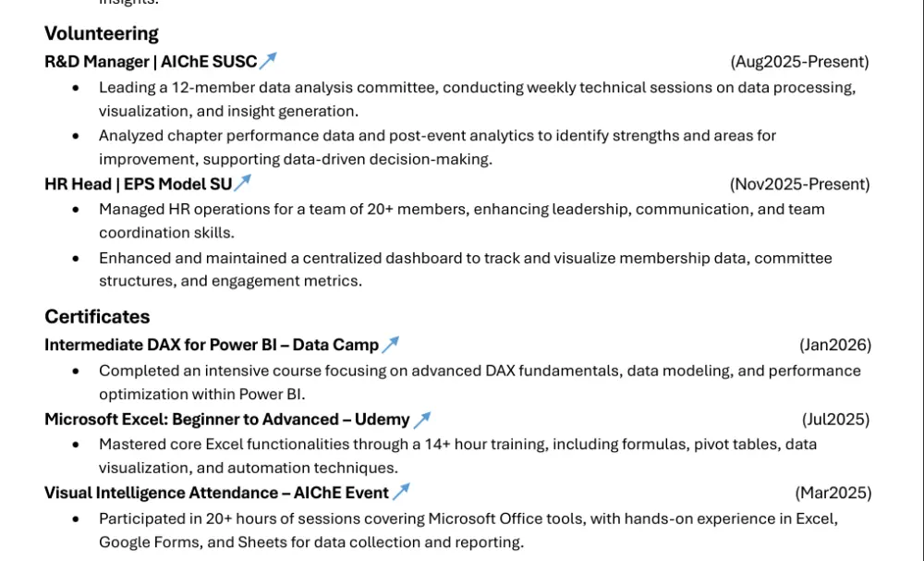Select the HR Head | EPS Model SU title
Viewport: 924px width, 561px height.
(x=139, y=184)
